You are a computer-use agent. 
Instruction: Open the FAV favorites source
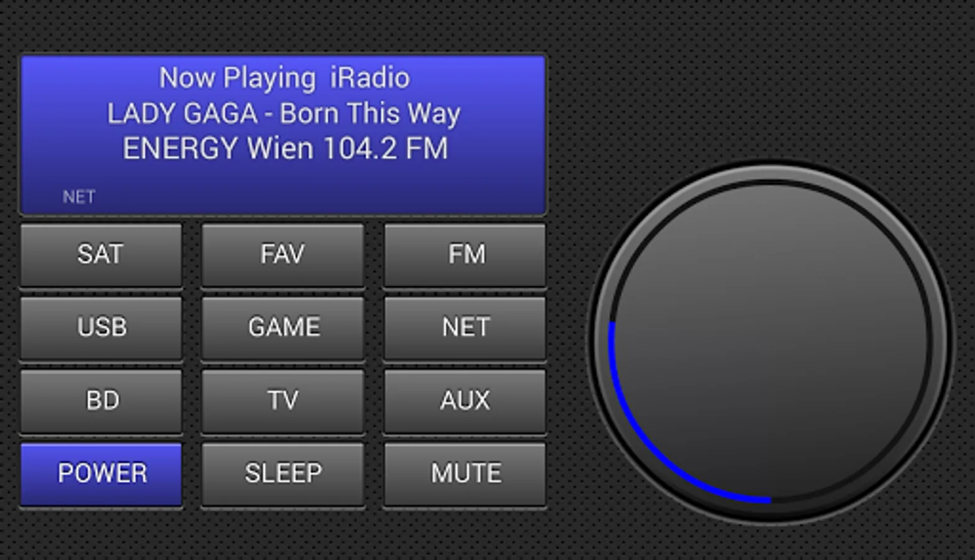coord(283,255)
